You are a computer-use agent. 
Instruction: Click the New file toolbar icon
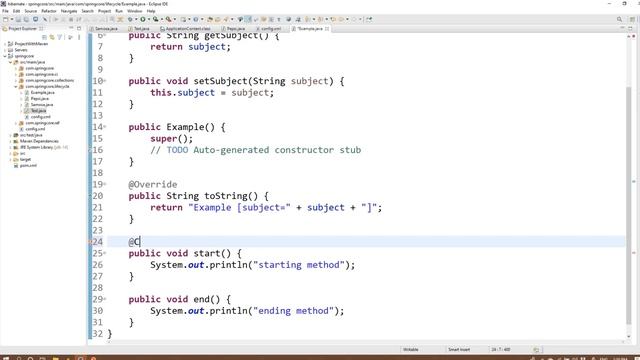5,19
